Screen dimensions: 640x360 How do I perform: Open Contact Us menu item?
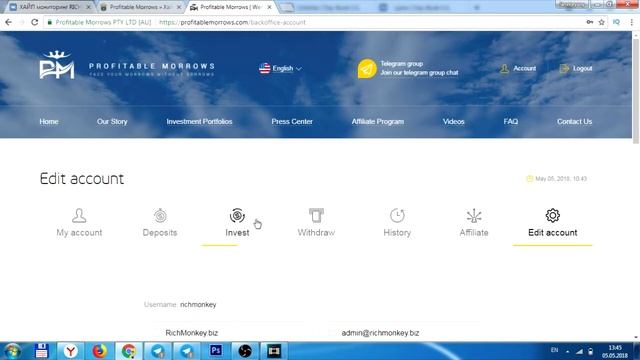[574, 122]
